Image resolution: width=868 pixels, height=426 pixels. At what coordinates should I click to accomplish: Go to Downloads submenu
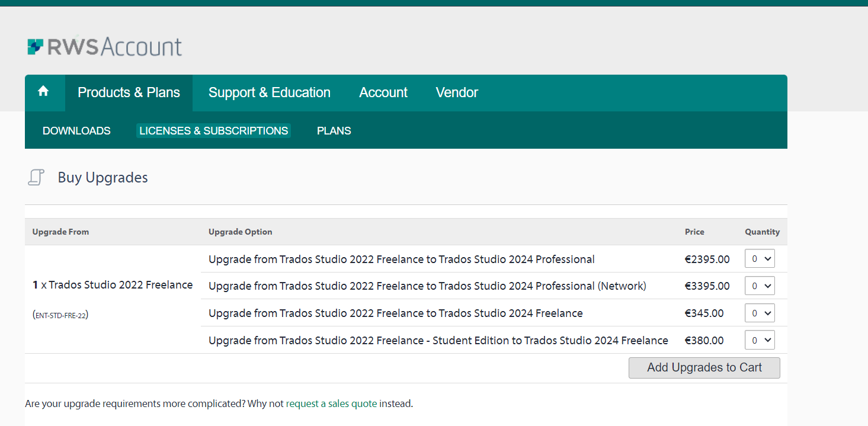coord(76,131)
